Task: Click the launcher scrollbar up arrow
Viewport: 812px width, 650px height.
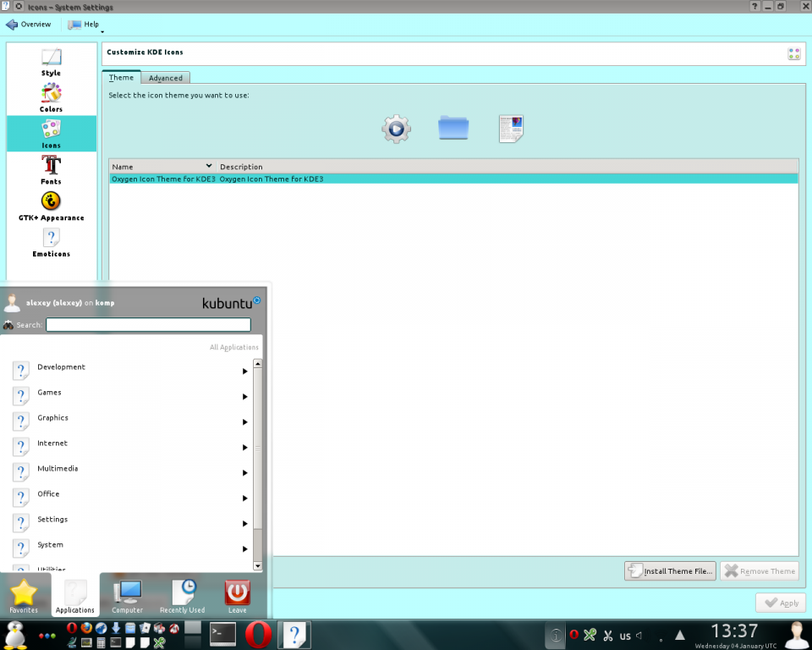Action: [257, 363]
